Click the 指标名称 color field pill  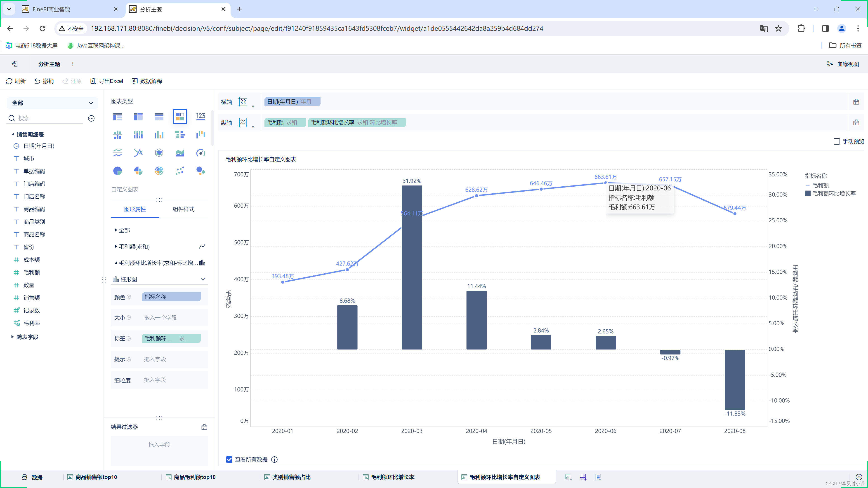pos(171,297)
